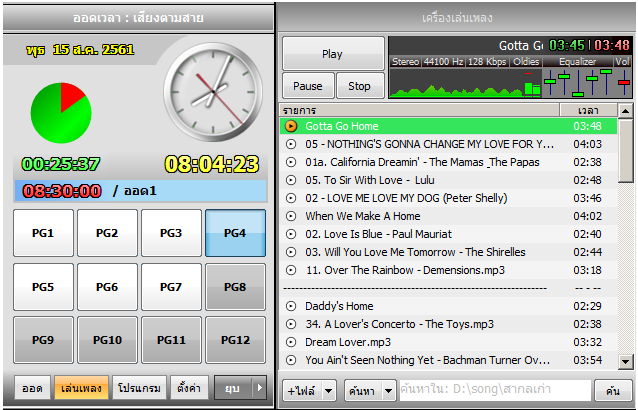
Task: Click the greyed PG8 button
Action: [235, 287]
